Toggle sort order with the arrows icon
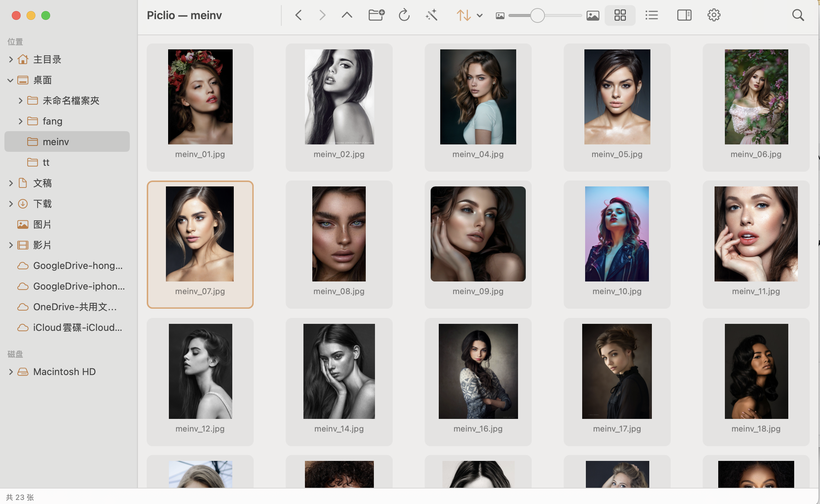The width and height of the screenshot is (820, 504). click(x=463, y=15)
